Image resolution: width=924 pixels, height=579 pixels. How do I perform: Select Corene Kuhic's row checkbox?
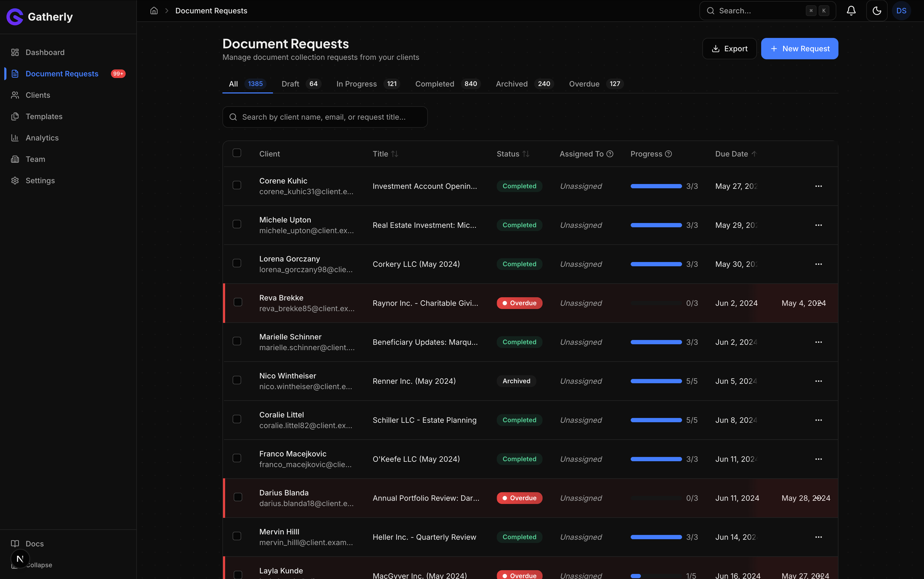point(237,185)
